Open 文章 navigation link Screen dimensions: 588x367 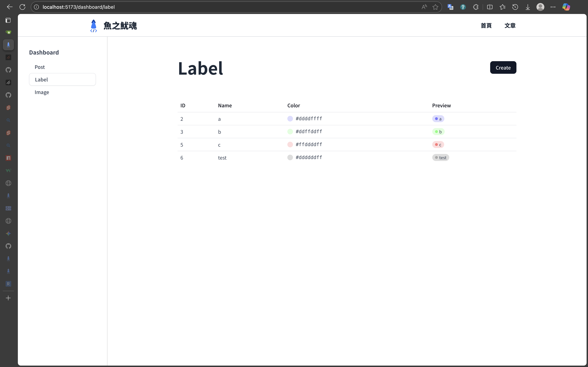510,26
